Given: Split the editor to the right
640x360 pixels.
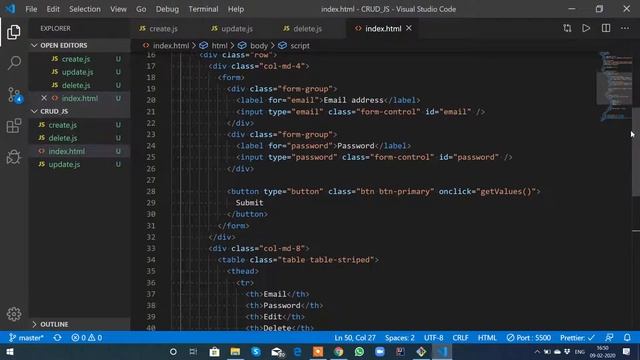Looking at the screenshot, I should point(606,28).
